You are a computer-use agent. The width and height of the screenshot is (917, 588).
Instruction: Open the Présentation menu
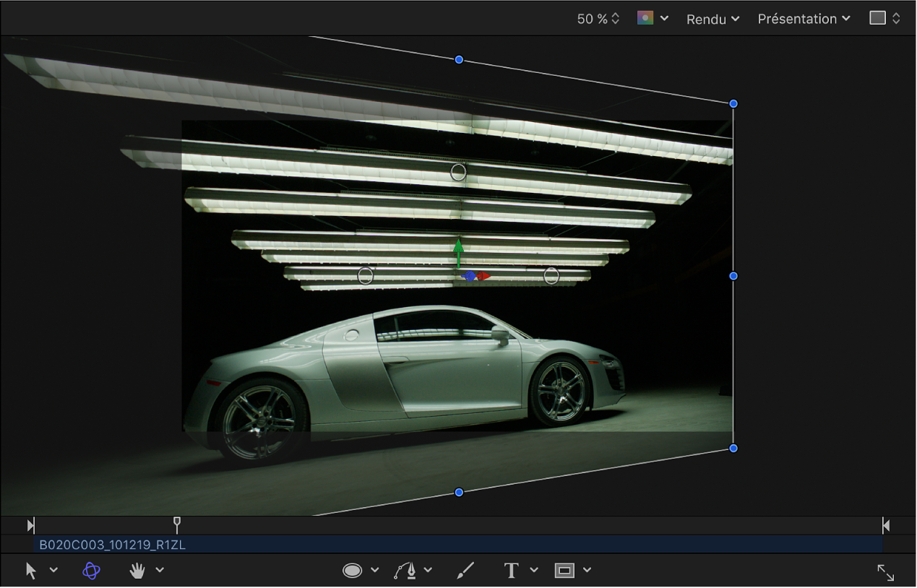coord(804,19)
